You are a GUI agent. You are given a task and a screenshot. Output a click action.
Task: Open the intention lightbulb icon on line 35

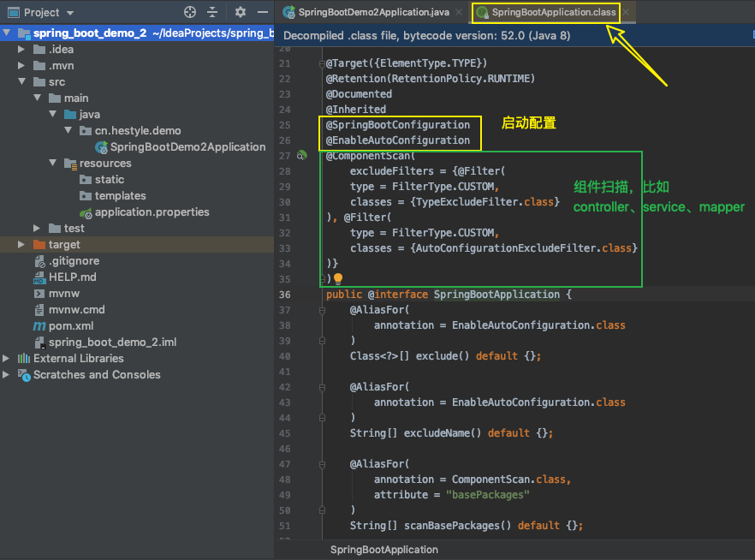338,279
